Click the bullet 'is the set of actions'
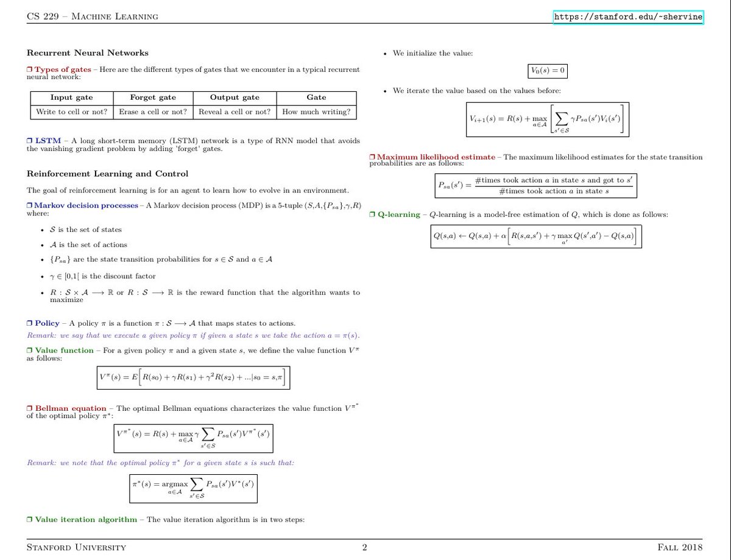Screen dimensions: 731x560 tap(88, 245)
